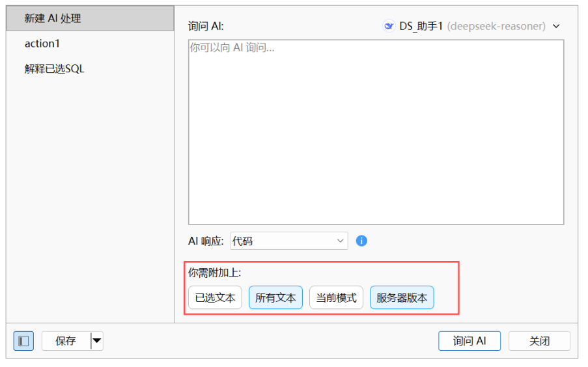
Task: Open the 解释已选SQL action
Action: pyautogui.click(x=55, y=68)
